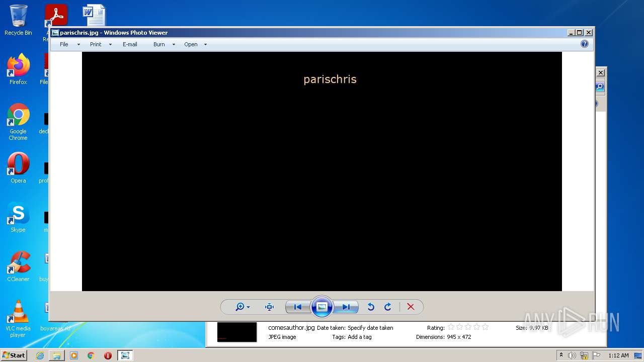Click the Dimensions 945 x 472 value
Image resolution: width=644 pixels, height=362 pixels.
click(x=459, y=337)
